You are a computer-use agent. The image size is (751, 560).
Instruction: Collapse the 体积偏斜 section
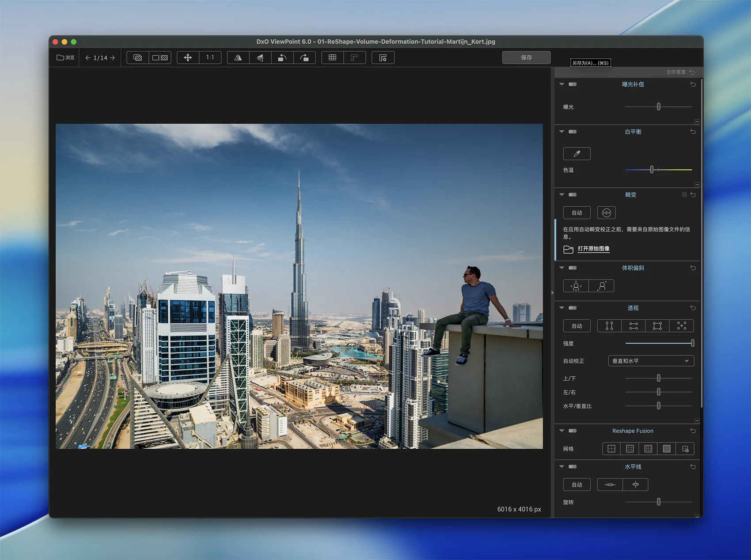[x=561, y=268]
